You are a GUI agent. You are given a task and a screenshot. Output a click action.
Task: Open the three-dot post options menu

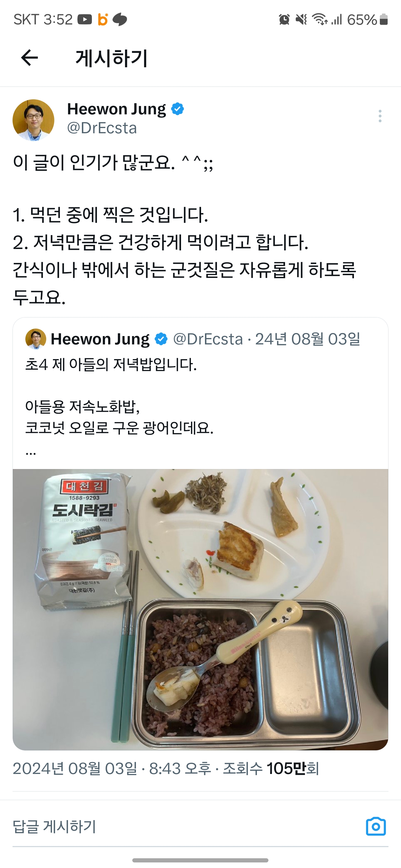[x=380, y=116]
